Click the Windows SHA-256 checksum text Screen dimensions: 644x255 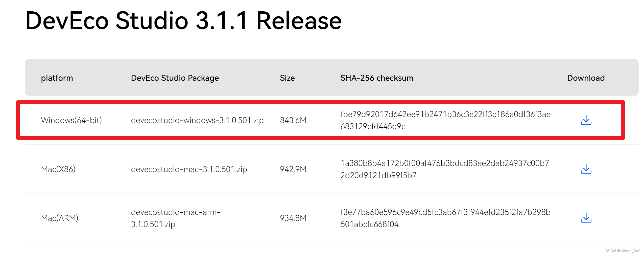click(x=445, y=120)
